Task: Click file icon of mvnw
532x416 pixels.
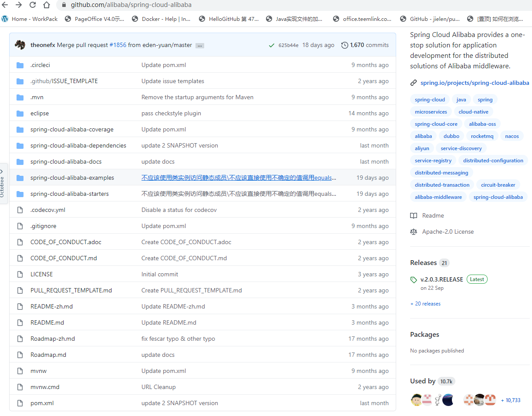Action: 20,371
